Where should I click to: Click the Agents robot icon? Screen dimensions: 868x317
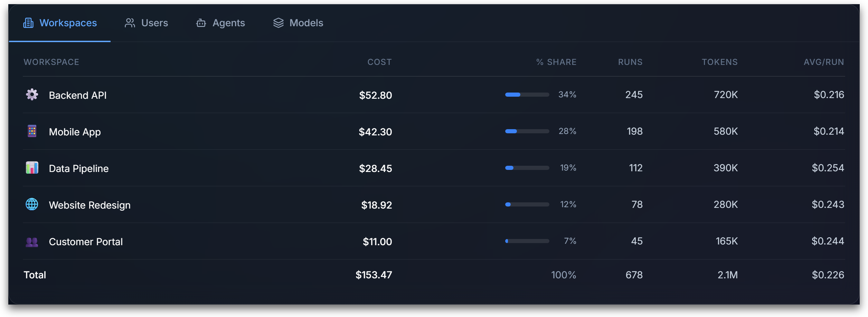click(x=201, y=23)
